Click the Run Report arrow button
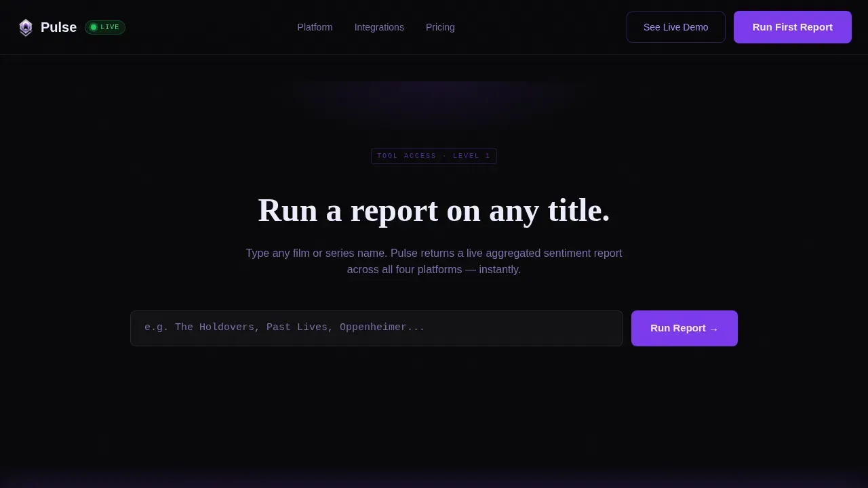This screenshot has height=488, width=868. point(684,328)
